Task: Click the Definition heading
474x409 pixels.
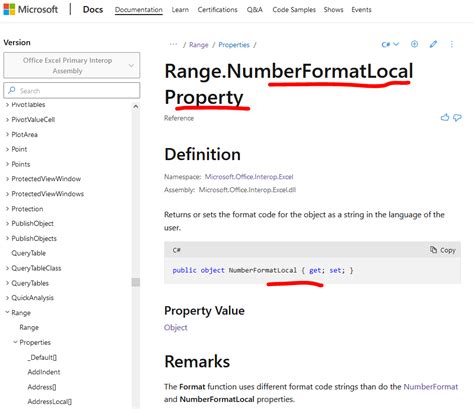Action: 202,154
